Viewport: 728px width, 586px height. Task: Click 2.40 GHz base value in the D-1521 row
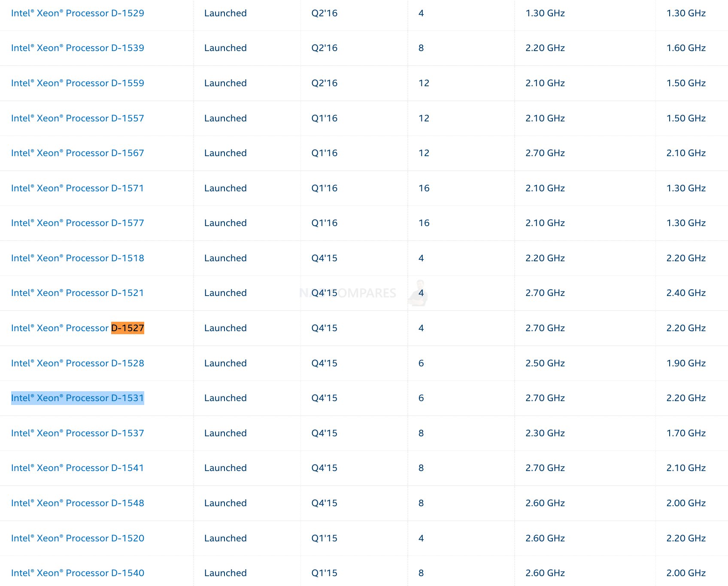click(x=686, y=293)
